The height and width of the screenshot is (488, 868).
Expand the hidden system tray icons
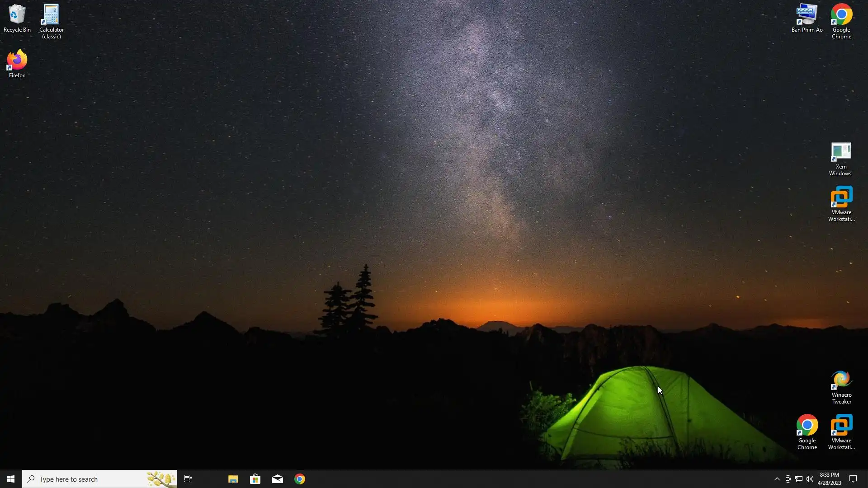pos(777,479)
